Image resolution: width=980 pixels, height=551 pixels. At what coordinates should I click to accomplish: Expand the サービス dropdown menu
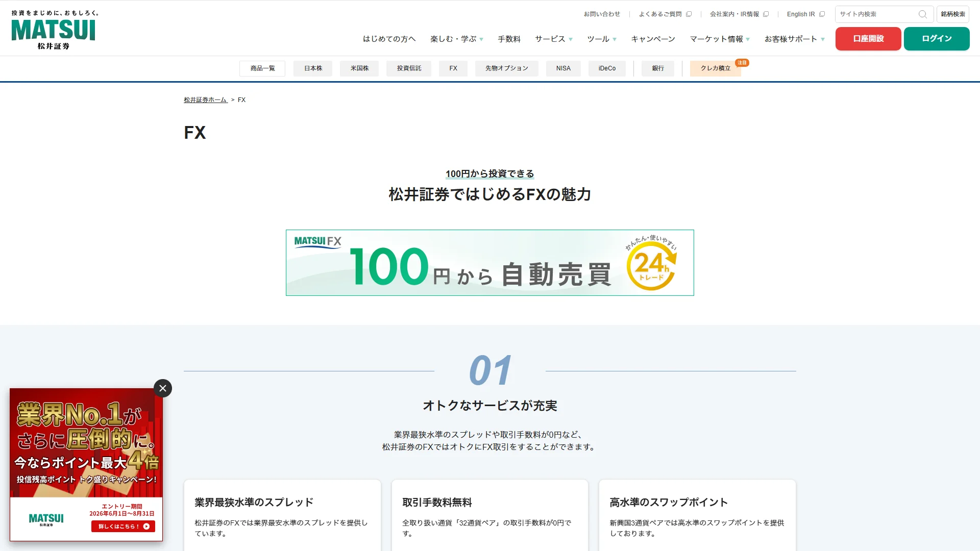coord(553,39)
